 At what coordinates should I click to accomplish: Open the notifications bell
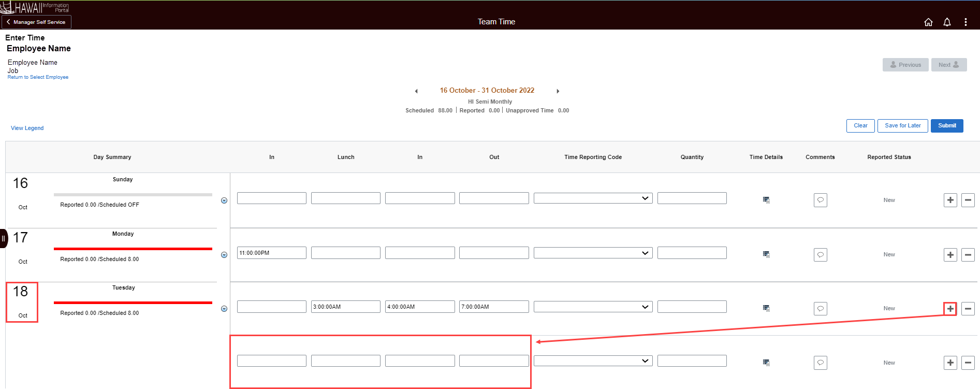947,22
